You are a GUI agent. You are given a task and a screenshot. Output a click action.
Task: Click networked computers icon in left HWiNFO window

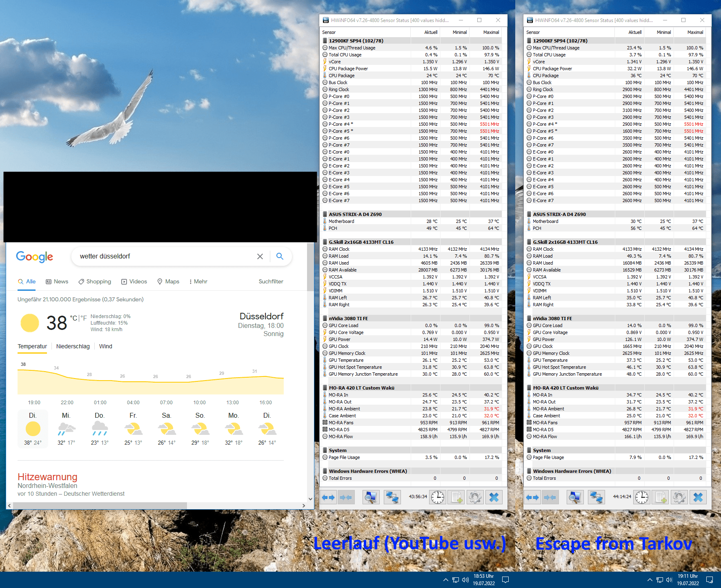392,497
